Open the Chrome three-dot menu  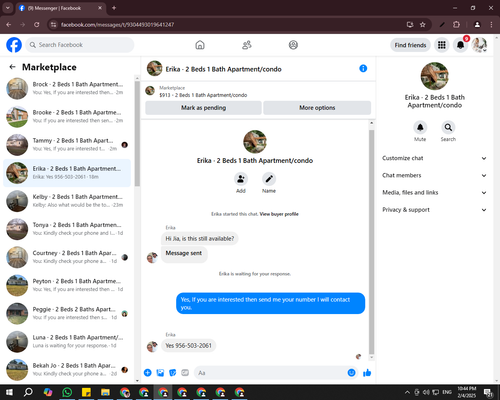pyautogui.click(x=491, y=25)
